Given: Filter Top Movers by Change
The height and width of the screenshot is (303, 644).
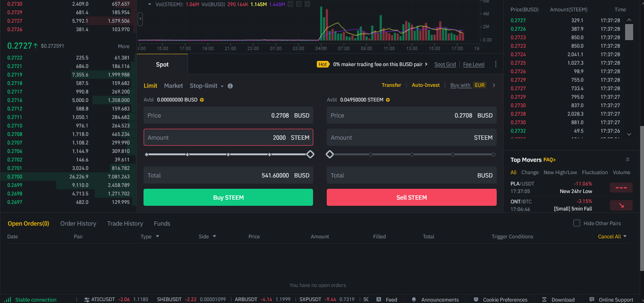Looking at the screenshot, I should [x=530, y=172].
